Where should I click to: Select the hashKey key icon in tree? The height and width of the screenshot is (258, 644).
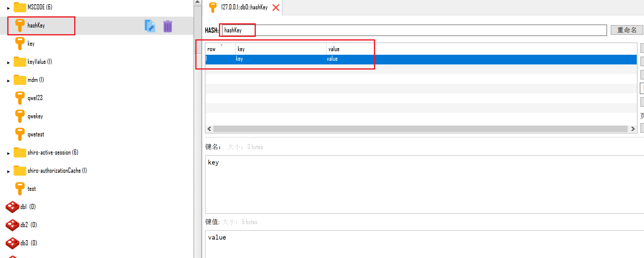20,25
